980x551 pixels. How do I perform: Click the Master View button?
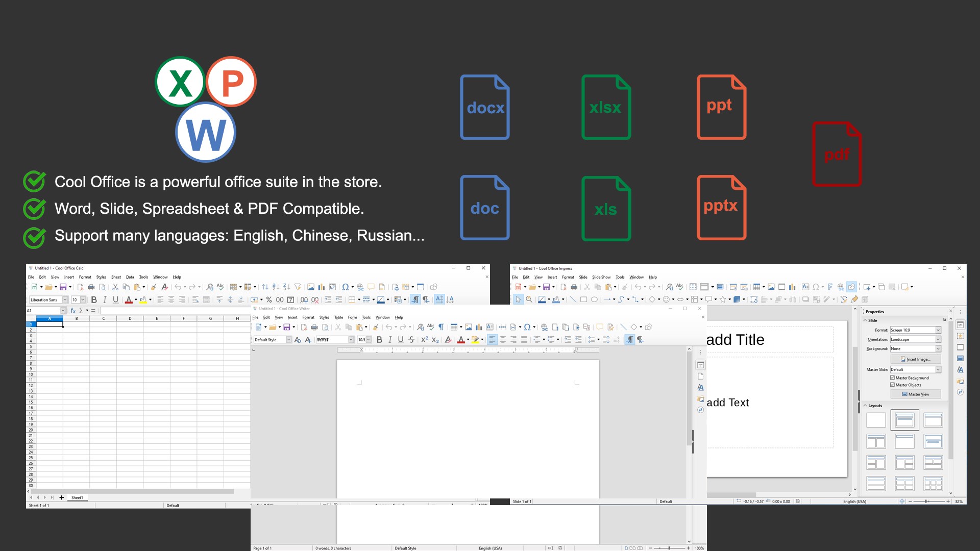pos(916,394)
